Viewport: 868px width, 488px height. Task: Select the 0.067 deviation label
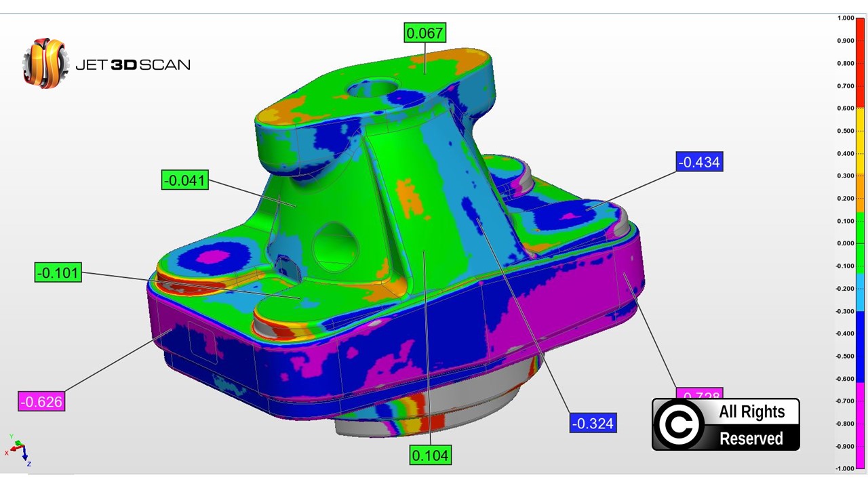[x=425, y=33]
